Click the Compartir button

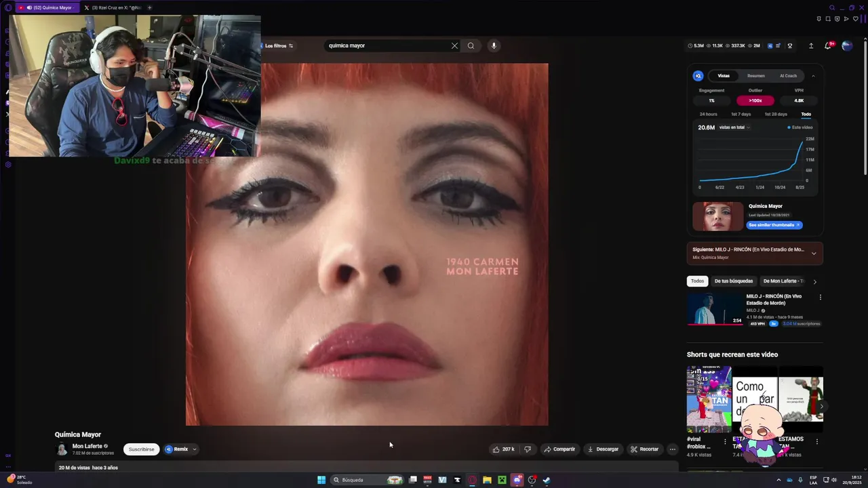click(x=559, y=449)
